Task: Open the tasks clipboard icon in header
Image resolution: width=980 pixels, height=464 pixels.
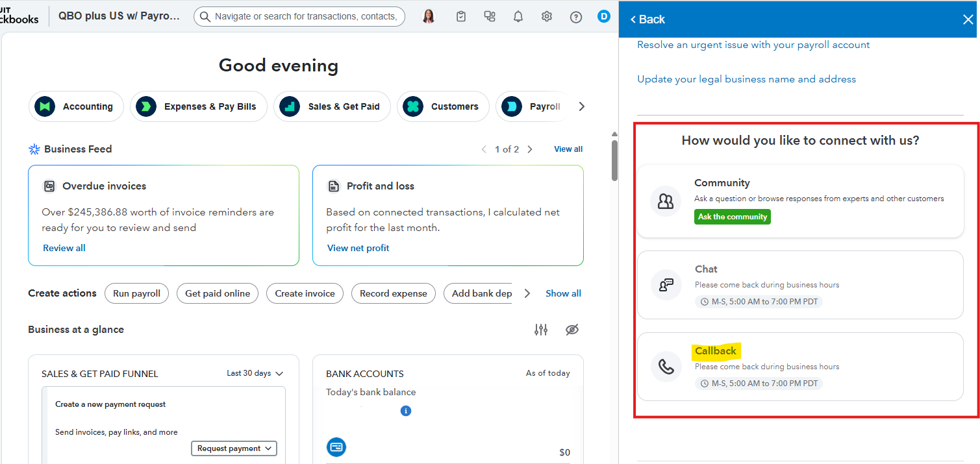Action: click(461, 17)
